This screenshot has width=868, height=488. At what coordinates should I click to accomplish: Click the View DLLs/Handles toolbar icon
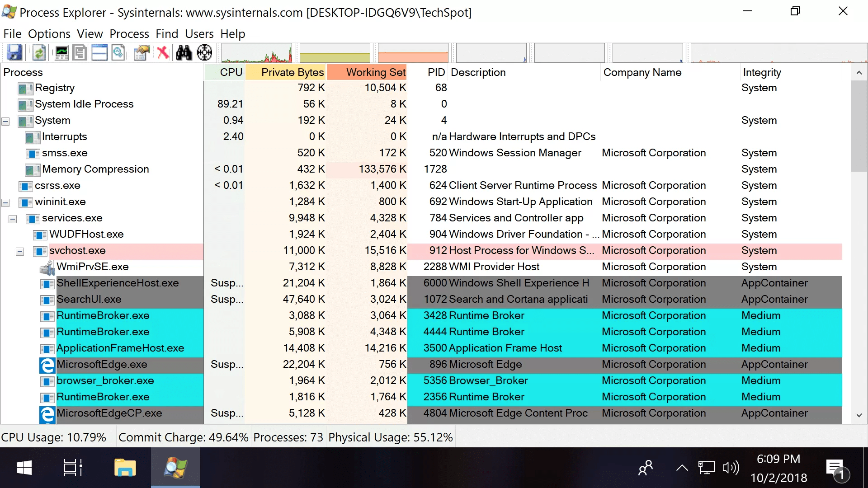118,53
